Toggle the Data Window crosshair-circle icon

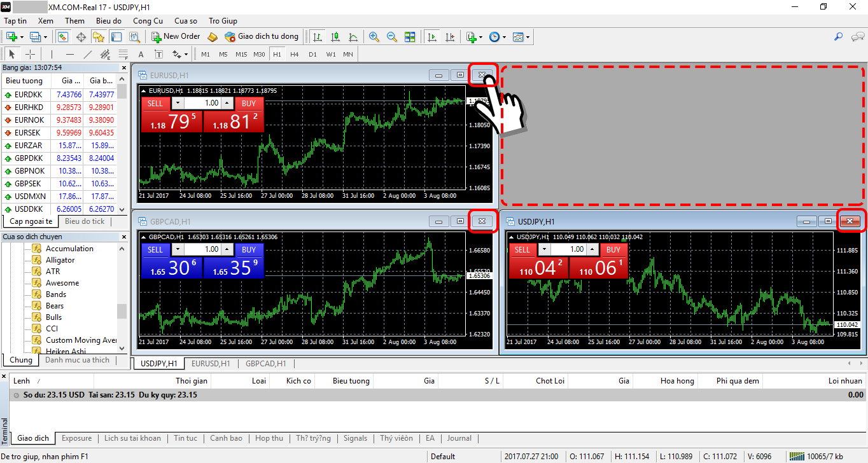(x=81, y=37)
